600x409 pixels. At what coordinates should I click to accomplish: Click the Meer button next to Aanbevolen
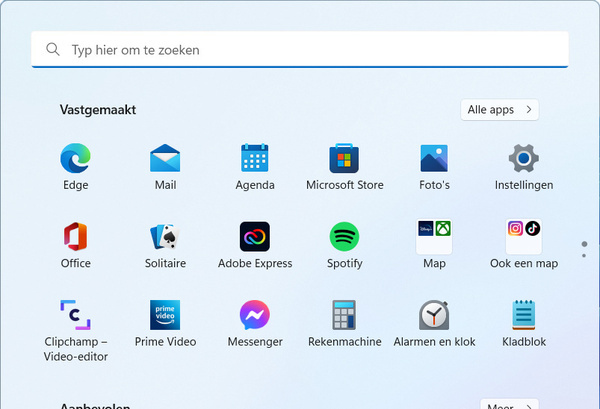click(509, 405)
